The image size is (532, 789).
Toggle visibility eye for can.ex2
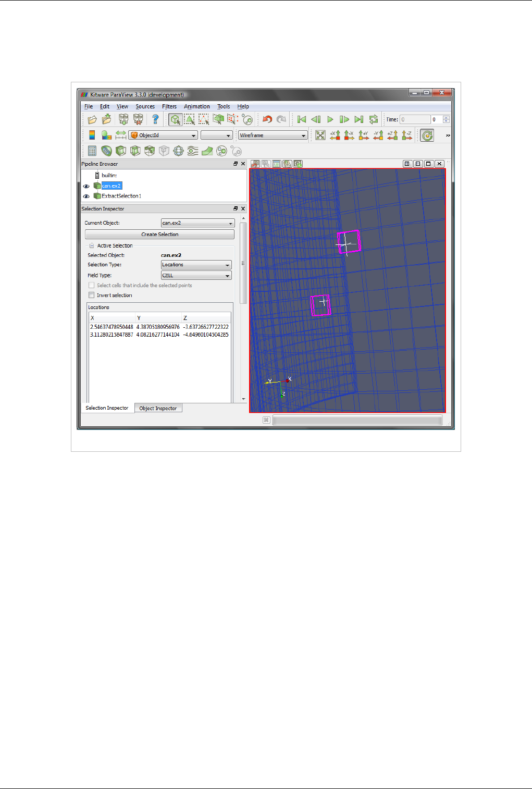[86, 186]
